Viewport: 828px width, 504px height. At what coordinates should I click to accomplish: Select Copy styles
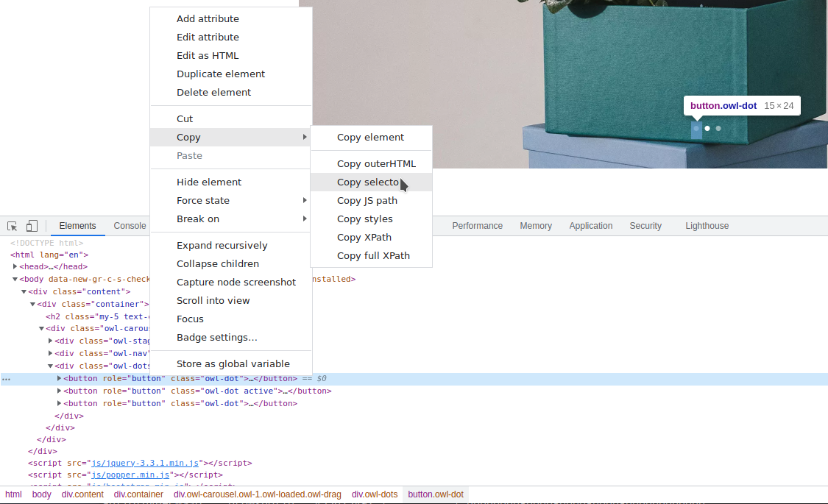(x=371, y=219)
